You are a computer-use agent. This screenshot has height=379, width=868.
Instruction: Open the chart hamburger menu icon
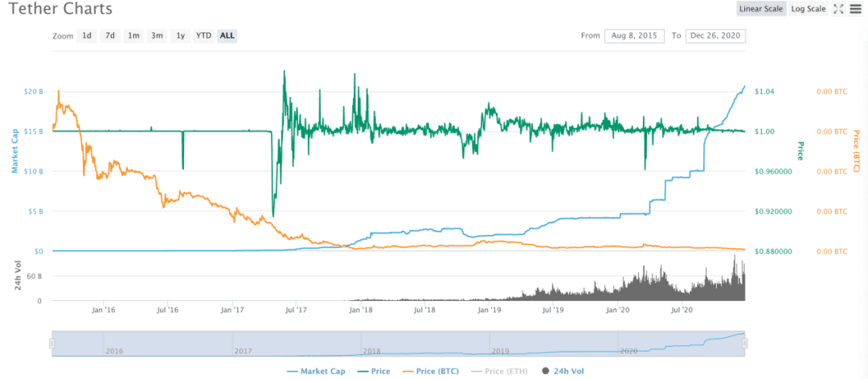pos(854,9)
